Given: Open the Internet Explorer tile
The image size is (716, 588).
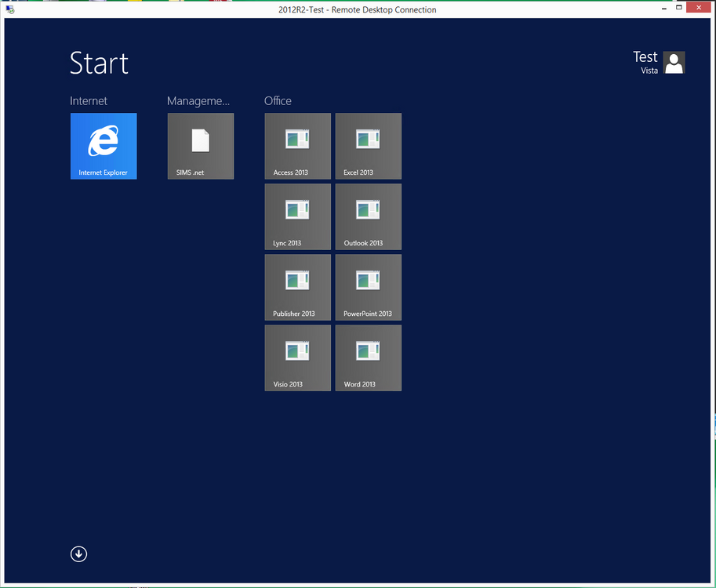Looking at the screenshot, I should pyautogui.click(x=104, y=146).
